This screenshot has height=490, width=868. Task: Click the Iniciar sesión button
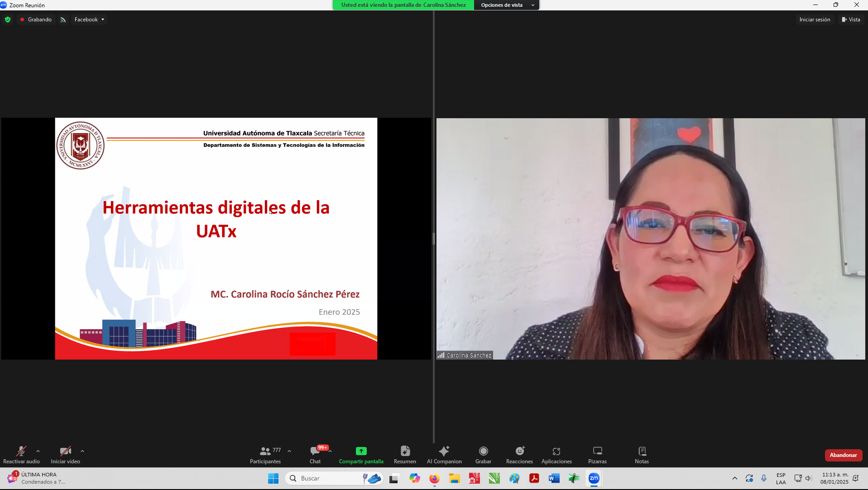(815, 19)
